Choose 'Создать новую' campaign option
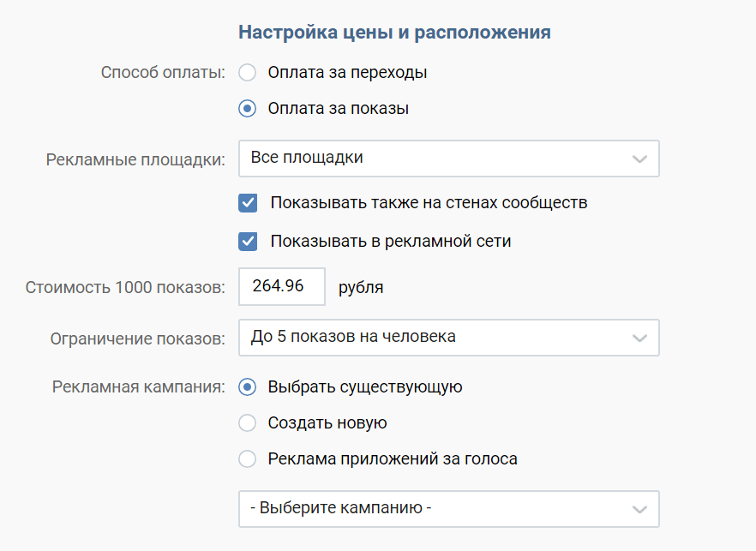 click(x=248, y=423)
